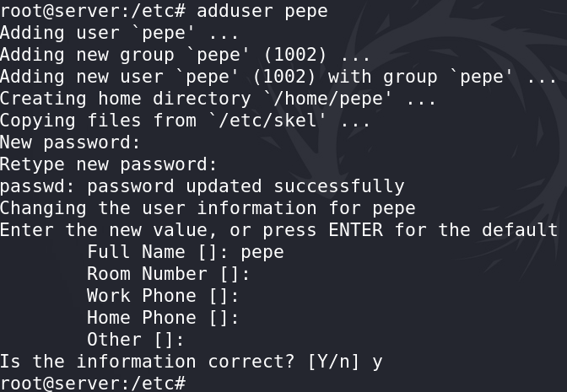Image resolution: width=567 pixels, height=392 pixels.
Task: Click the typed 'y' confirmation answer
Action: click(x=377, y=362)
